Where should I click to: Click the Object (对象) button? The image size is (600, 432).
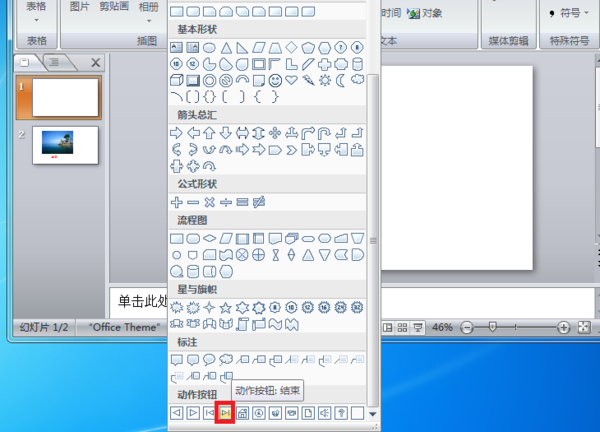pos(426,13)
